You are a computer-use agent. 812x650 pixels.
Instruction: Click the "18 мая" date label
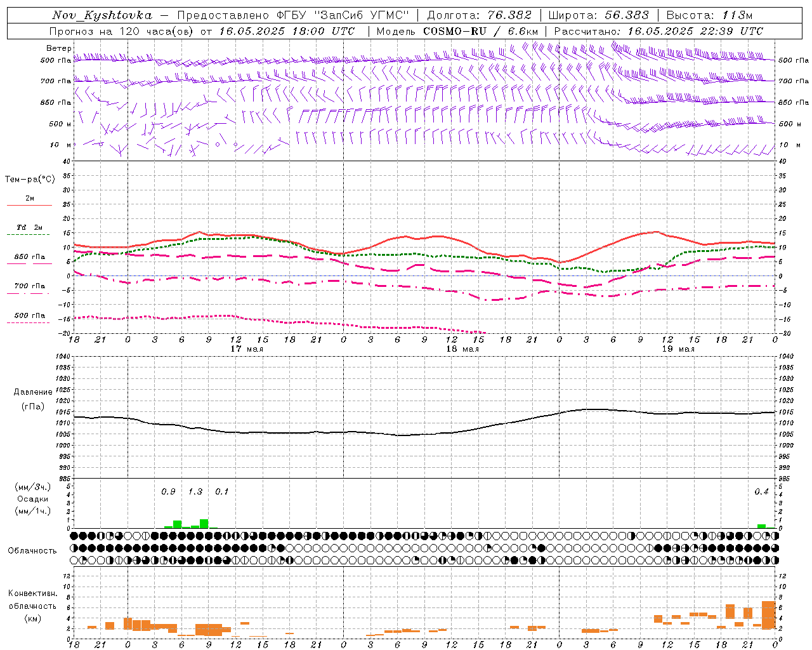pos(462,349)
